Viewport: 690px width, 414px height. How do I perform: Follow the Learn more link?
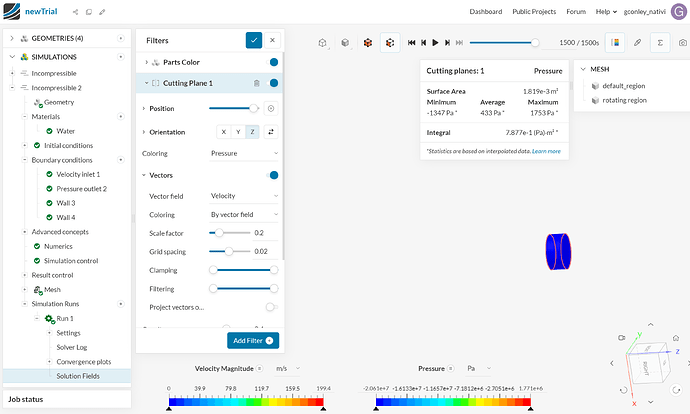click(x=546, y=151)
